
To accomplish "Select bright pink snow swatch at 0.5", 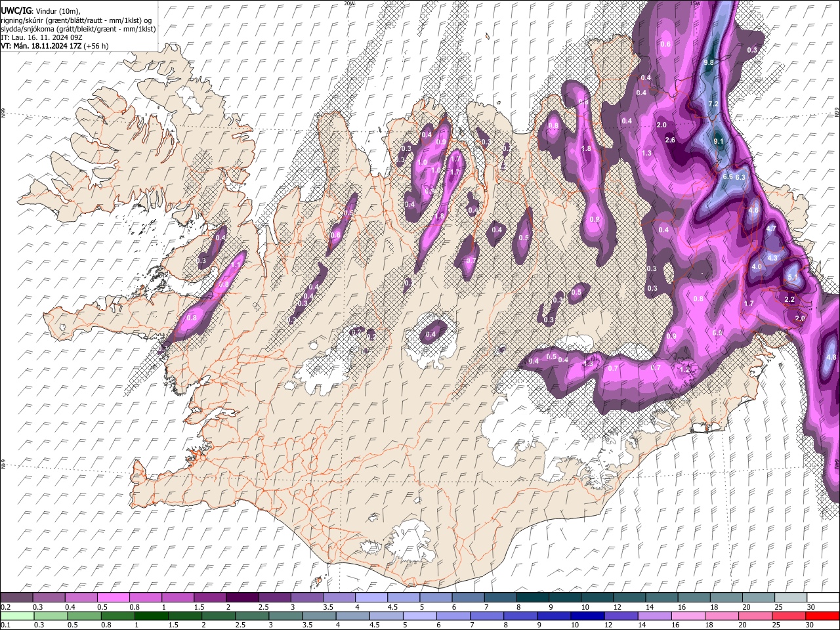I will [x=113, y=597].
